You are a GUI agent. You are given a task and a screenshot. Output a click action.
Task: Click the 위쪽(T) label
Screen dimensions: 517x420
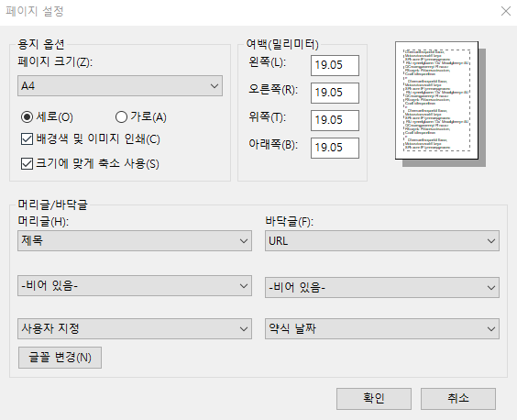(268, 116)
